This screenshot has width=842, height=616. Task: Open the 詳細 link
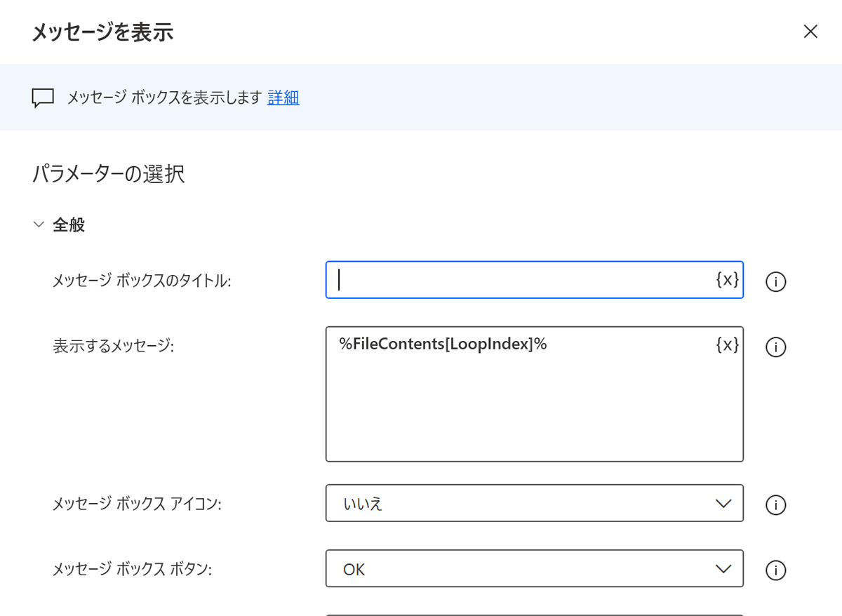point(283,98)
